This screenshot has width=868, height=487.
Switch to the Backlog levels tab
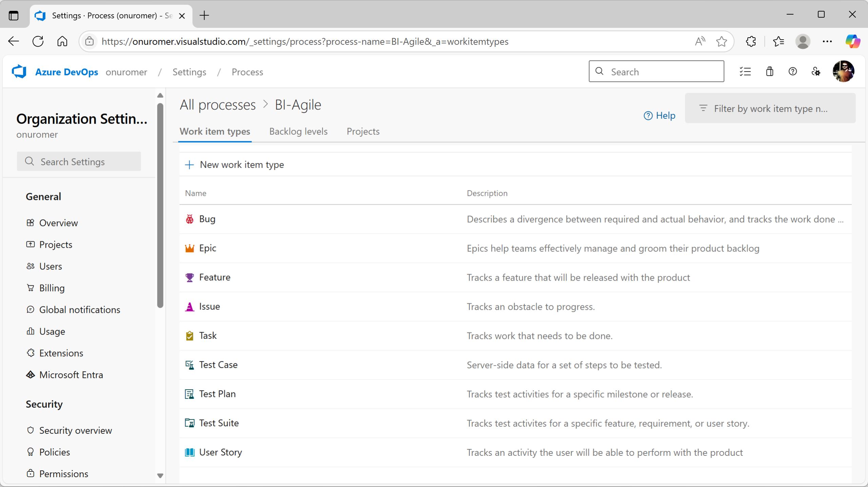click(298, 132)
